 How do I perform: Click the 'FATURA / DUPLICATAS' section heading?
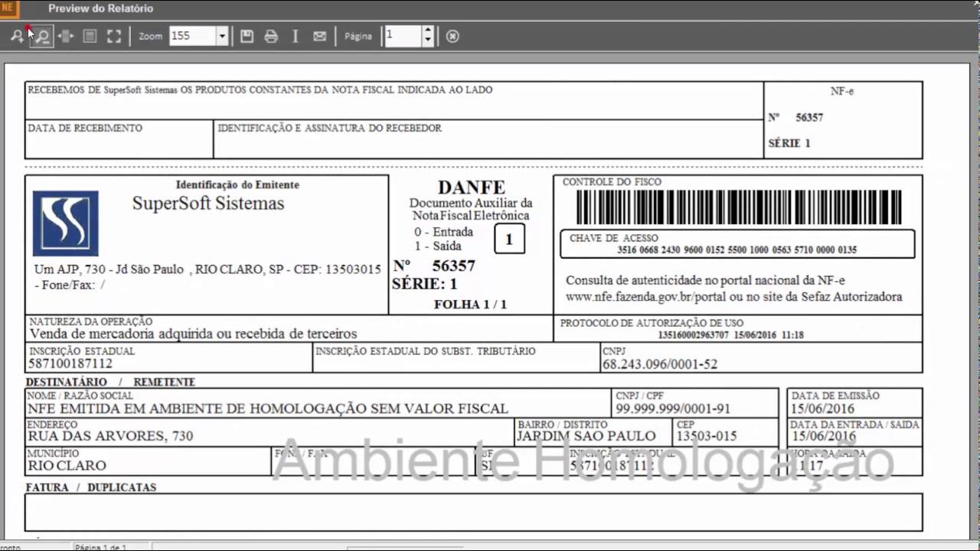pos(91,487)
